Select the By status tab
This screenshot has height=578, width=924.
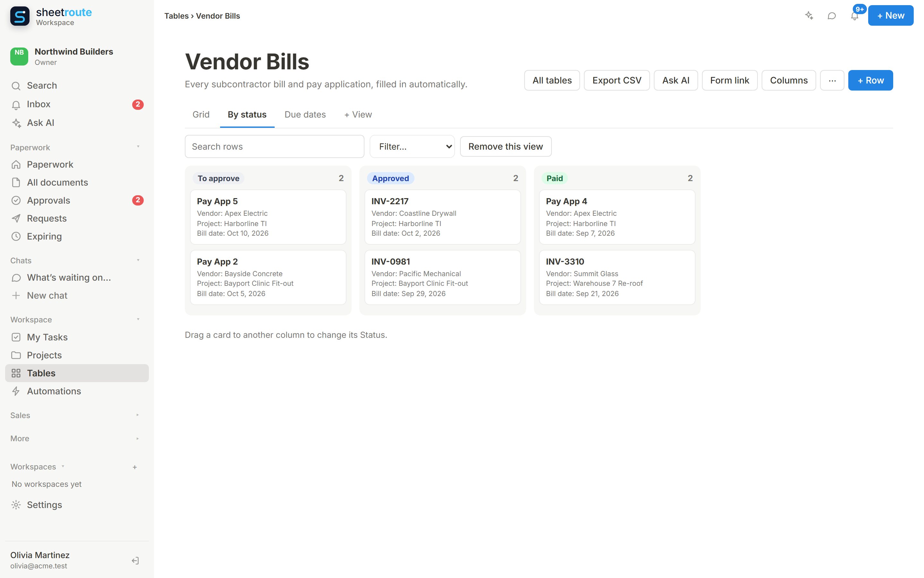(247, 115)
